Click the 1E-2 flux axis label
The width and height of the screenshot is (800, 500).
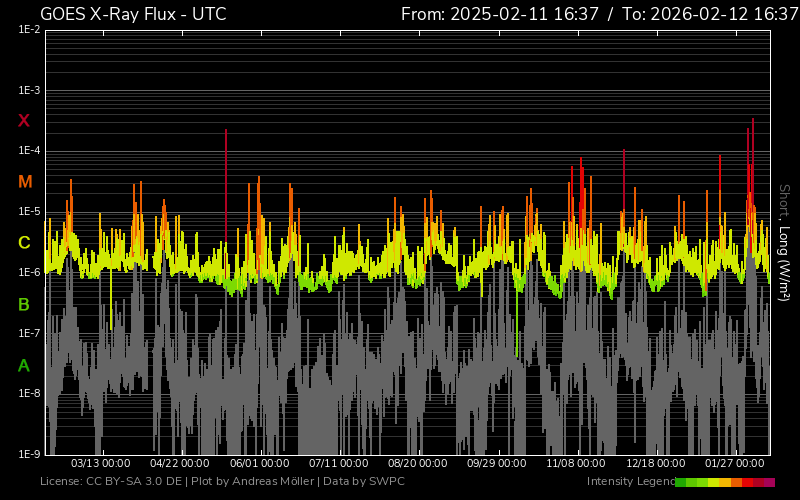coord(29,30)
